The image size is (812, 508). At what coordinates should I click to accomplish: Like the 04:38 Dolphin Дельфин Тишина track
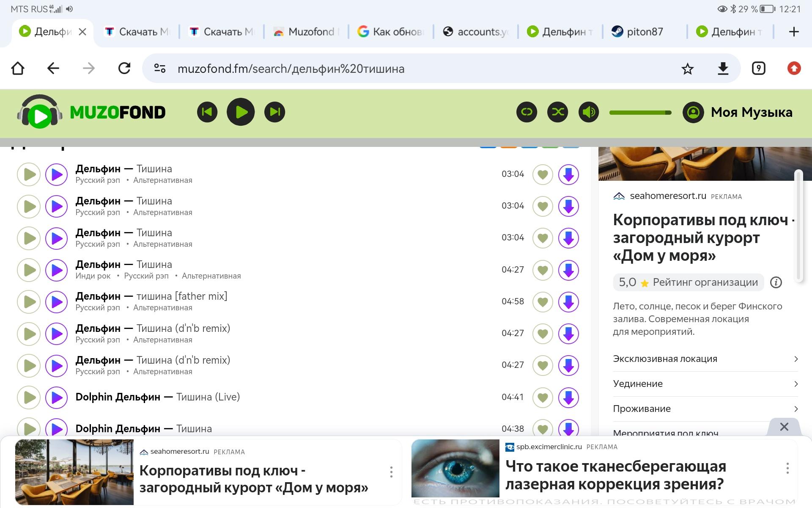click(x=543, y=428)
